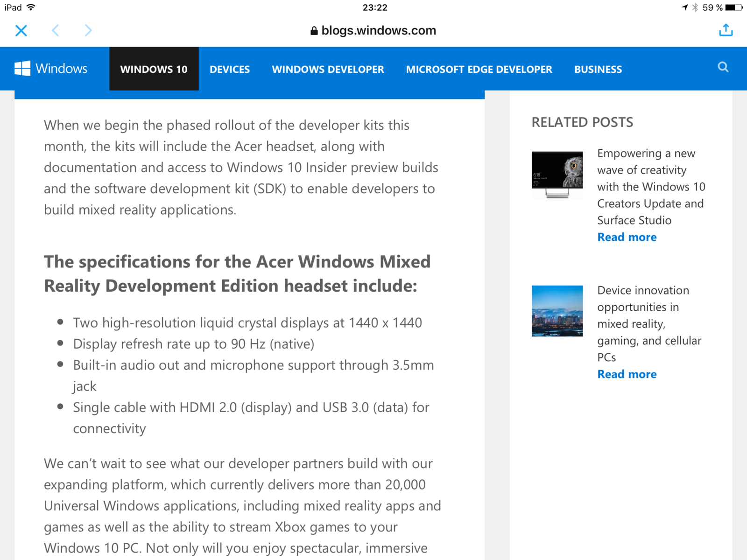Select the 3.5mm jack audio bullet
The height and width of the screenshot is (560, 747).
[254, 376]
